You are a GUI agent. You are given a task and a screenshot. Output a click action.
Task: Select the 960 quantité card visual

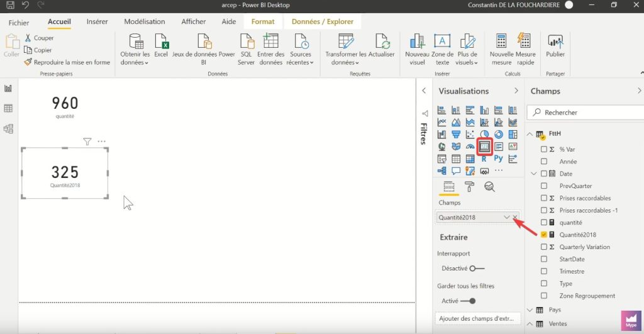coord(65,107)
